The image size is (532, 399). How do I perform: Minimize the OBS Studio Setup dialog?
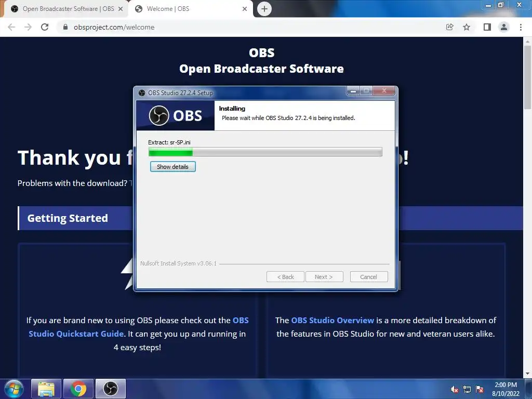point(353,90)
